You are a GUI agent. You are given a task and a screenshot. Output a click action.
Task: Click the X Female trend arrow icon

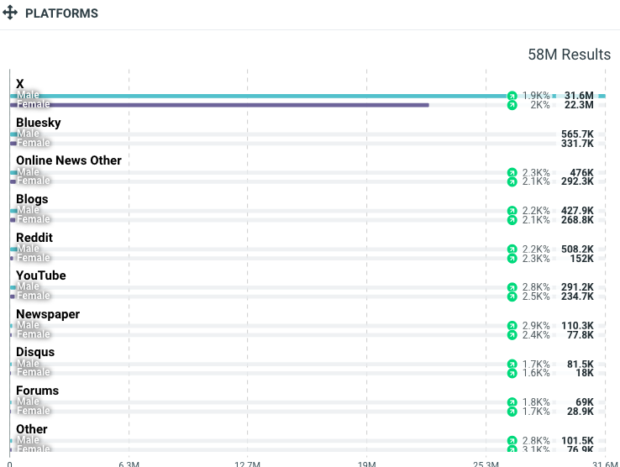click(x=512, y=105)
